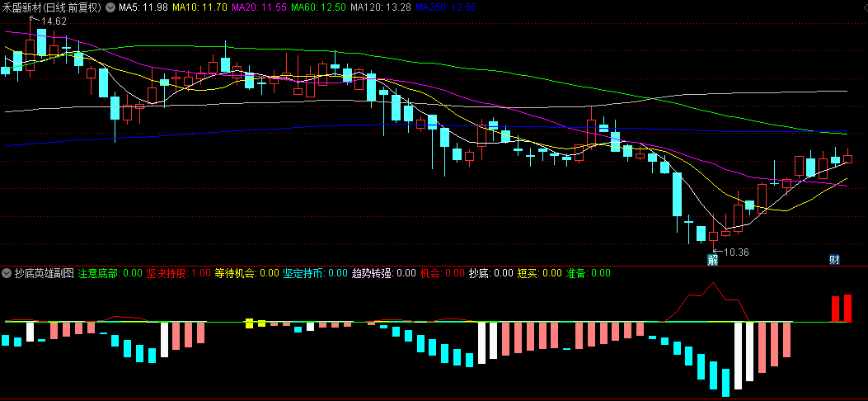The height and width of the screenshot is (401, 868).
Task: Click the MA5: 11.98 label
Action: coord(143,7)
